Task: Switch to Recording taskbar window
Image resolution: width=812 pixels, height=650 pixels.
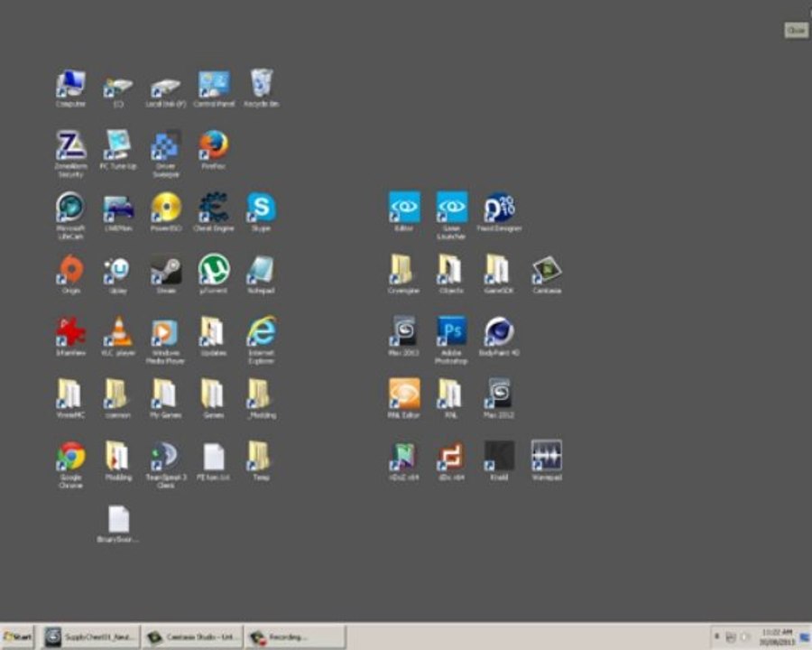Action: (294, 636)
